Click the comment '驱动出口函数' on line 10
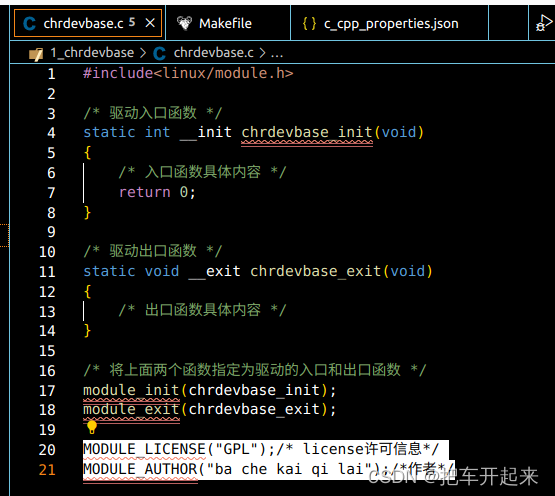 point(153,251)
